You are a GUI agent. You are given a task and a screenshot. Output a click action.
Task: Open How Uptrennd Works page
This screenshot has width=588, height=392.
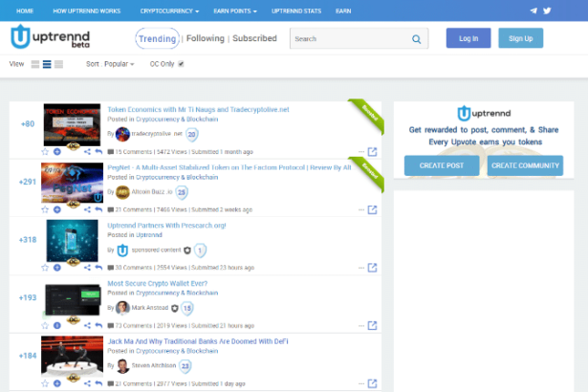click(87, 11)
